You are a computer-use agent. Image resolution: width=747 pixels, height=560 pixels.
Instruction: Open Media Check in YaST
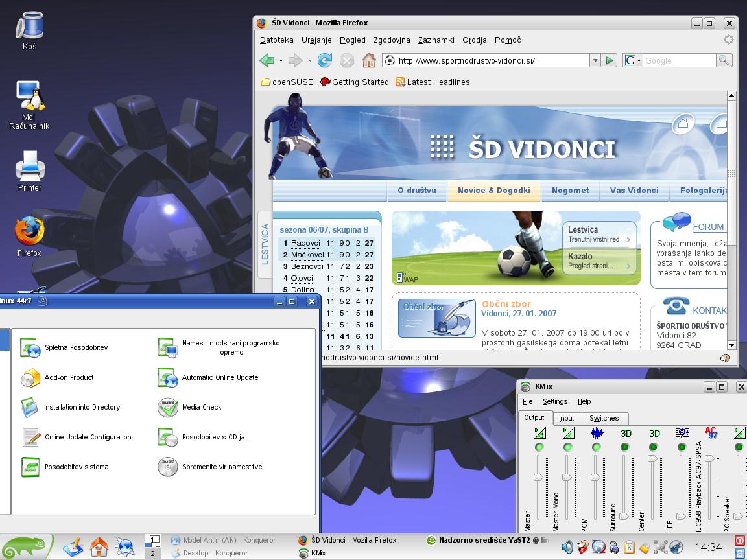[x=189, y=408]
